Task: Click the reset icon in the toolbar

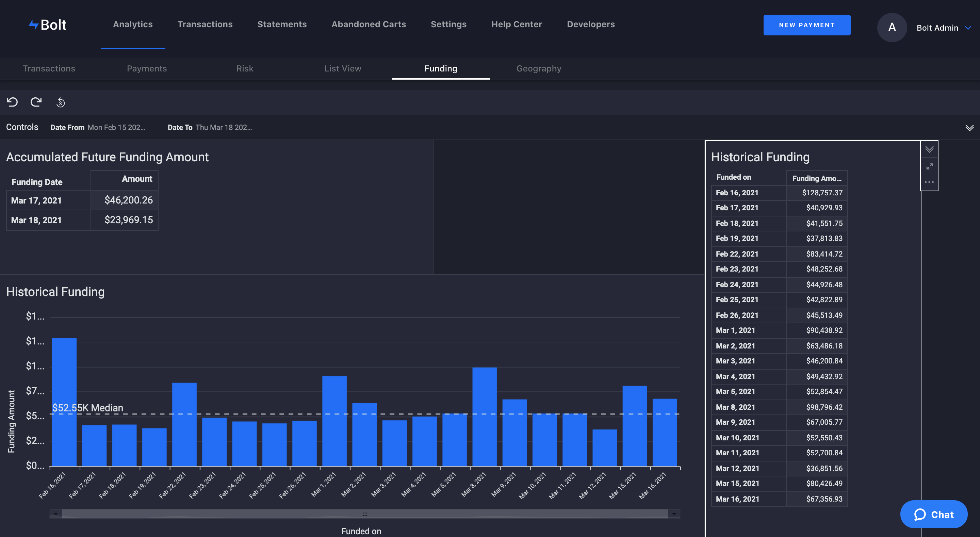Action: pos(61,102)
